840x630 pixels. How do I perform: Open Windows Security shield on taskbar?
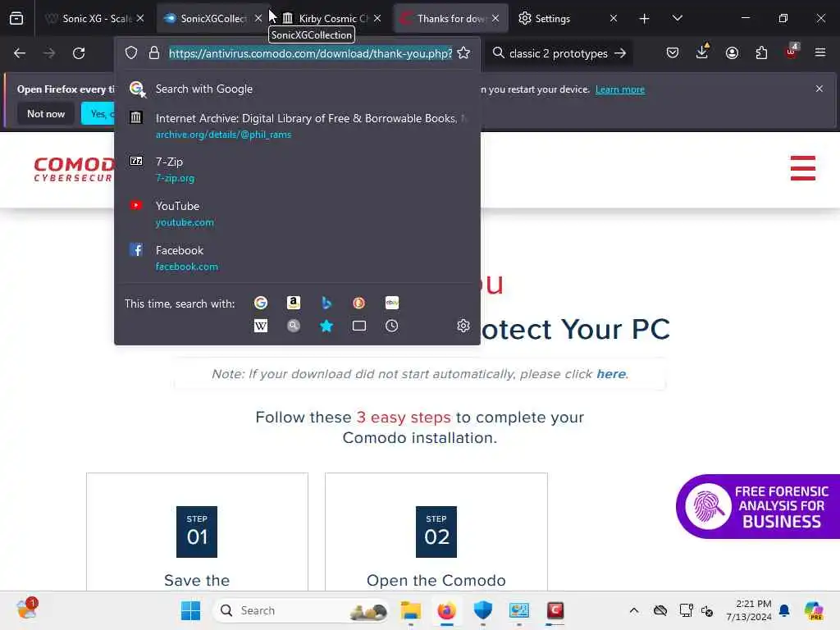pyautogui.click(x=482, y=610)
